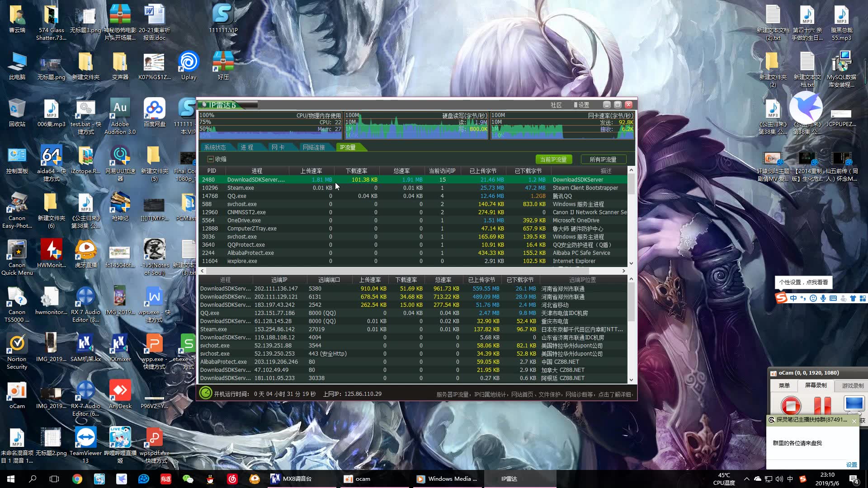The height and width of the screenshot is (488, 868).
Task: Open the oCam desktop icon
Action: 17,394
